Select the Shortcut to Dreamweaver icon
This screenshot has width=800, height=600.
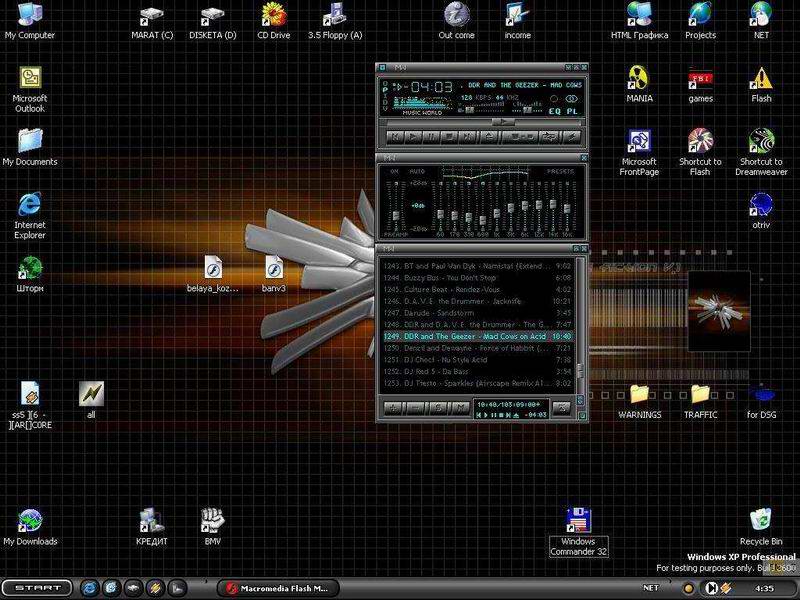coord(761,152)
